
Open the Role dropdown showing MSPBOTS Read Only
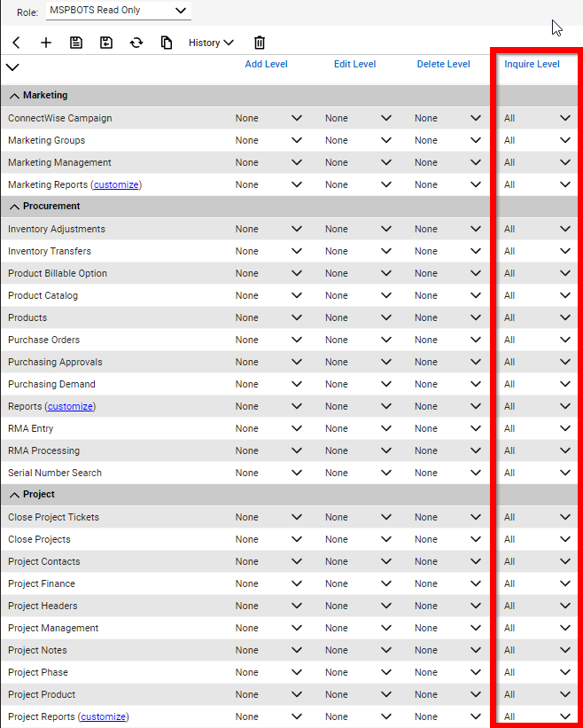[x=118, y=11]
